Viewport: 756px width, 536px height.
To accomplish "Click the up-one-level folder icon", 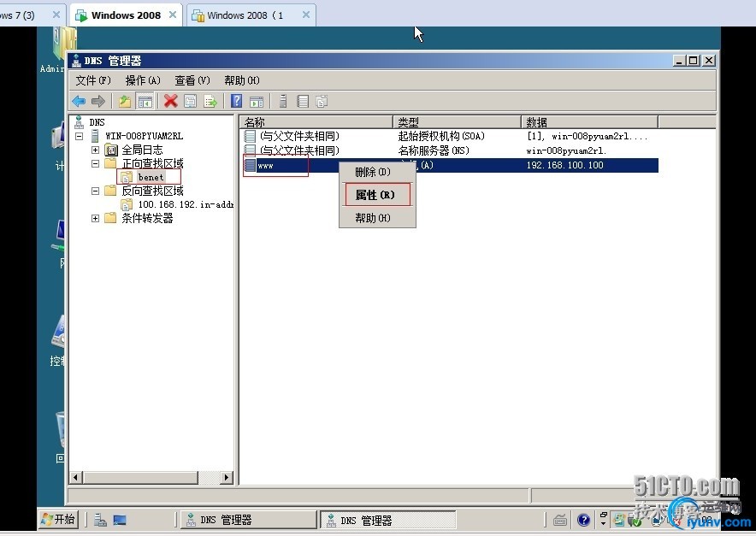I will tap(125, 101).
